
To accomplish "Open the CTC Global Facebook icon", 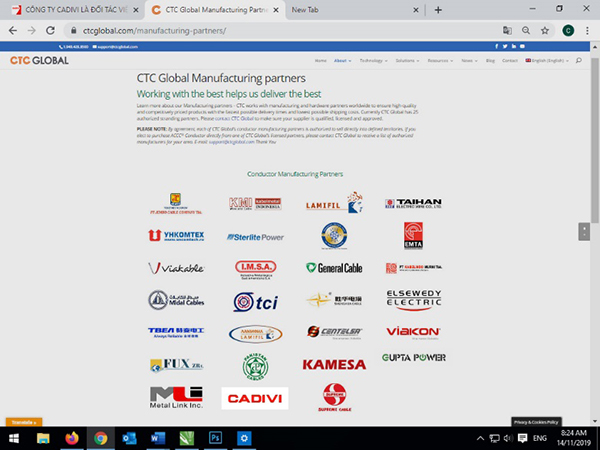I will pyautogui.click(x=497, y=46).
